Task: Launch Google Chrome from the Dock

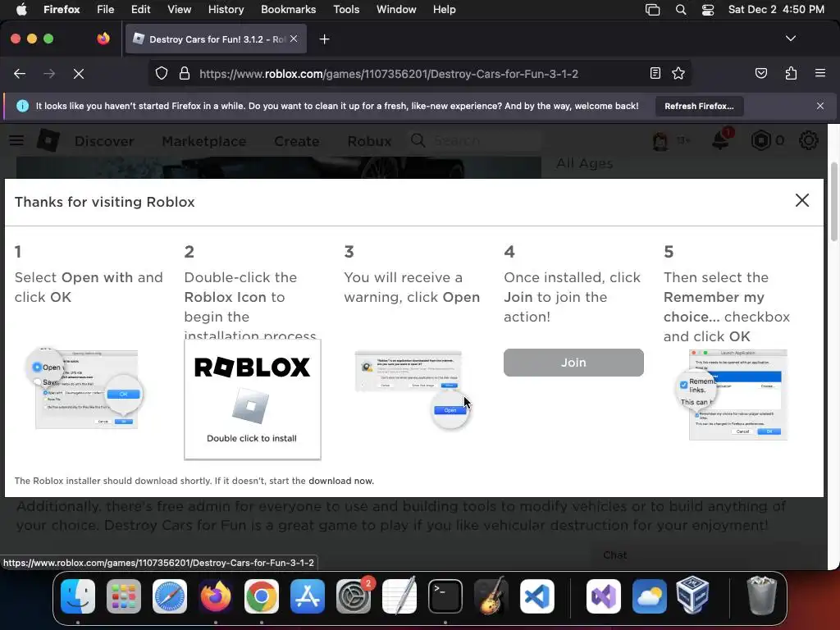Action: click(262, 596)
